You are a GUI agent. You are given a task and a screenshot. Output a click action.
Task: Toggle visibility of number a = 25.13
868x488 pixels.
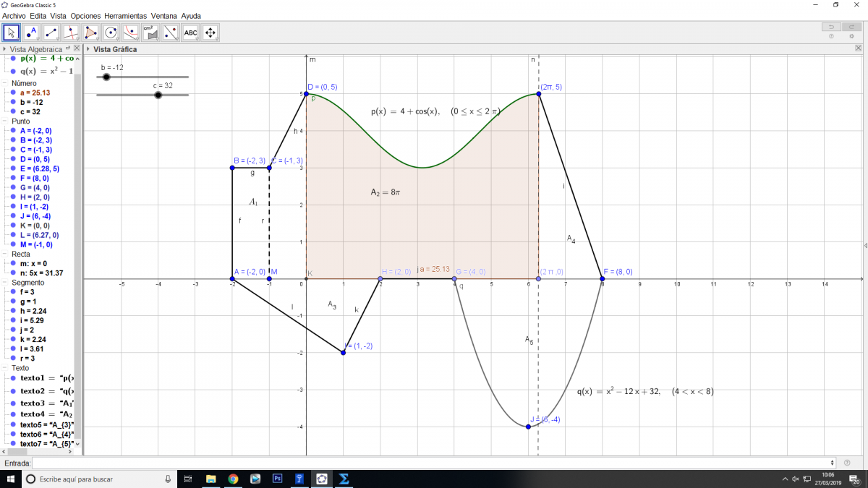14,93
